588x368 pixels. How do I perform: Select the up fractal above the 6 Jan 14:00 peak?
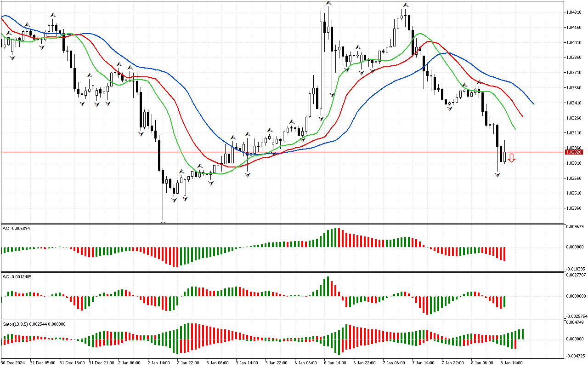pyautogui.click(x=328, y=3)
